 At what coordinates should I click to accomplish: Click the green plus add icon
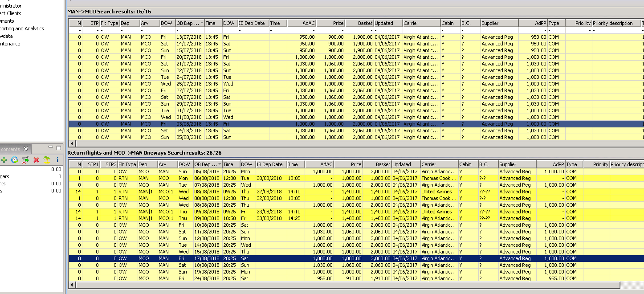pos(4,160)
